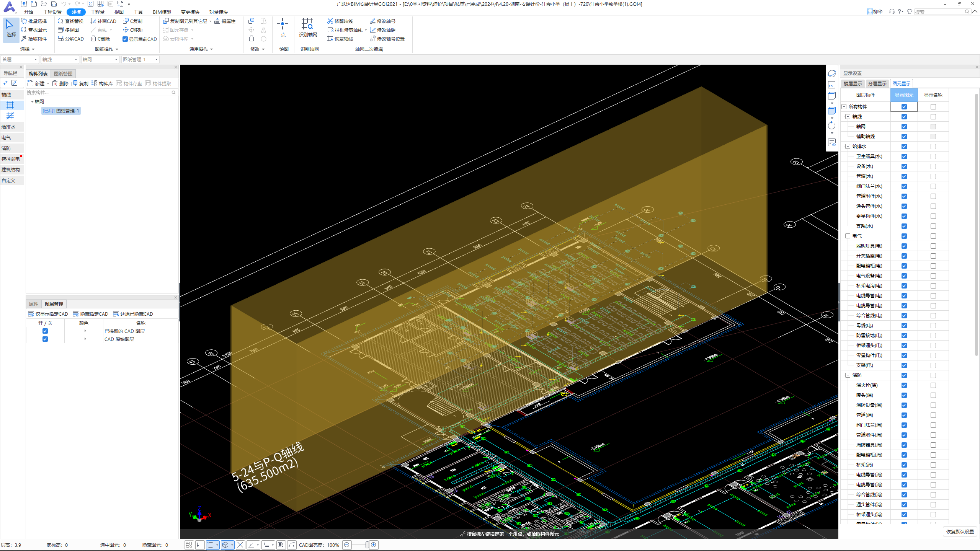This screenshot has height=551, width=980.
Task: Collapse the 电气 group
Action: [848, 236]
